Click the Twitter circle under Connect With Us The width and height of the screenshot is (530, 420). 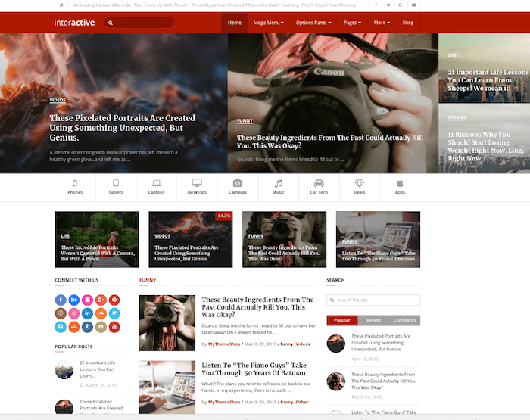click(114, 313)
